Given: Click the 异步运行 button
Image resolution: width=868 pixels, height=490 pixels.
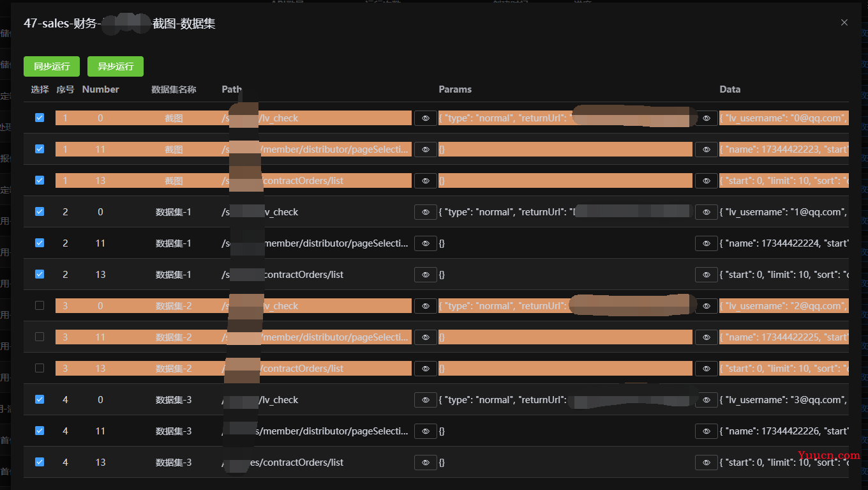Looking at the screenshot, I should 116,66.
